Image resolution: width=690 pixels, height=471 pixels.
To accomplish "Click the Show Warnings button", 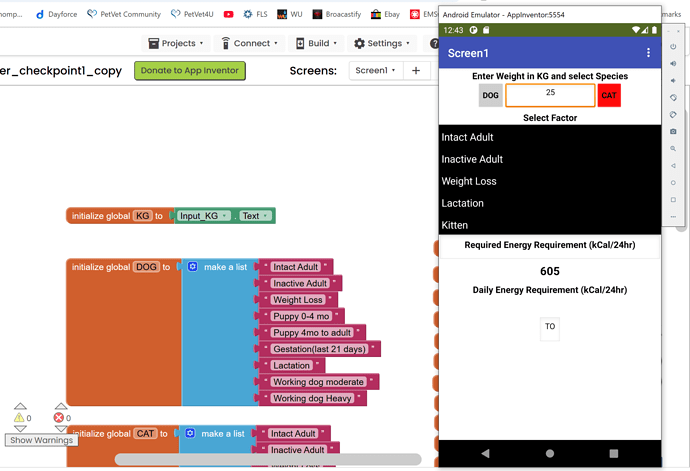I will (x=40, y=440).
